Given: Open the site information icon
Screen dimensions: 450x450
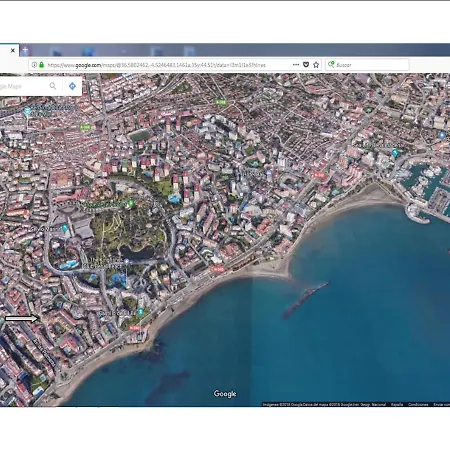Looking at the screenshot, I should tap(34, 65).
